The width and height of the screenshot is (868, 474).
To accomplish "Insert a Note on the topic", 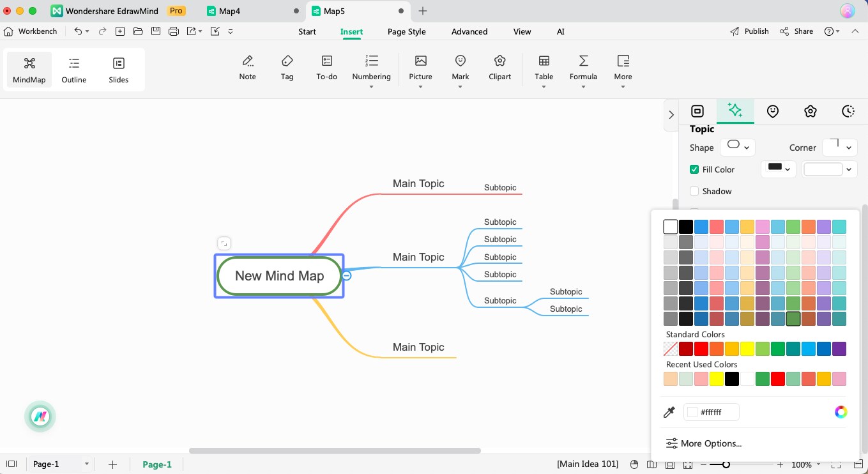I will [247, 68].
